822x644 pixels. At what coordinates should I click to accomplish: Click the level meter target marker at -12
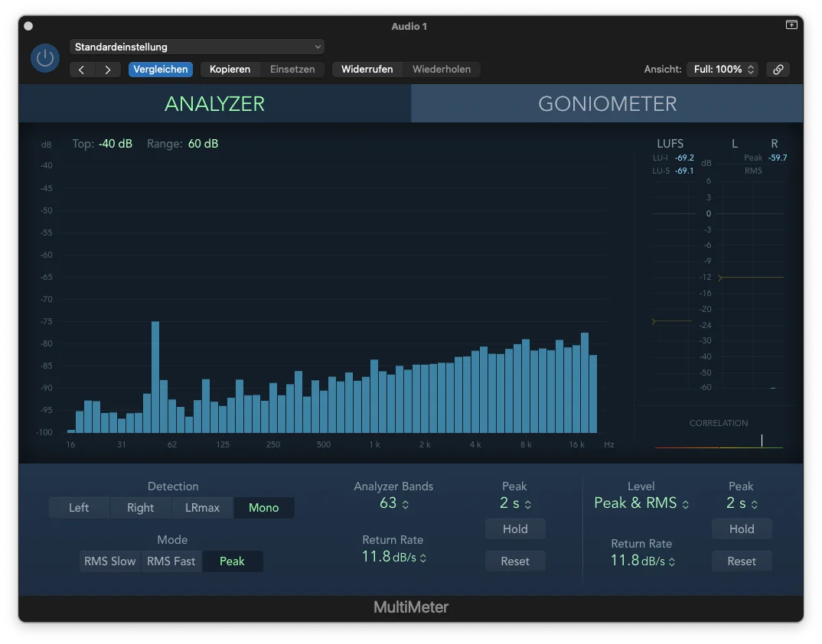[720, 277]
